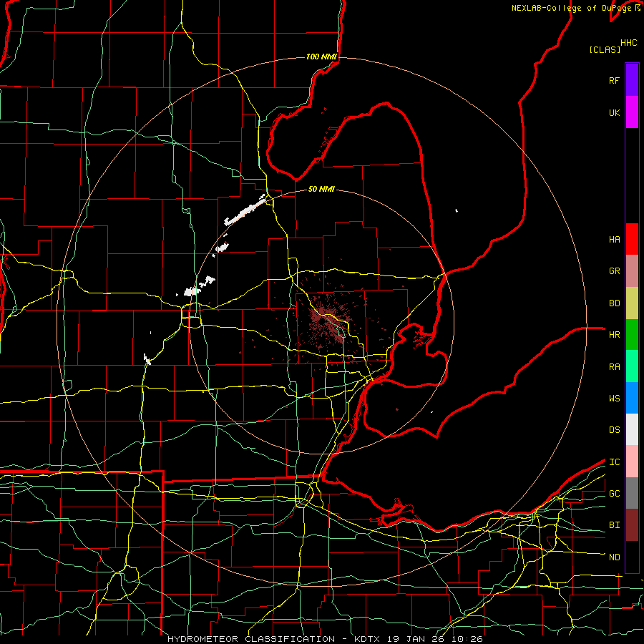Click the RA legend label
644x644 pixels.
(614, 367)
